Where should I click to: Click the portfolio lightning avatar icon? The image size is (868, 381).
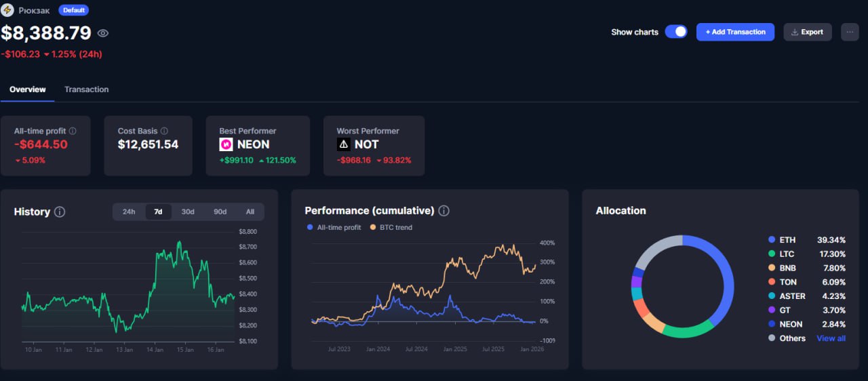[x=7, y=10]
